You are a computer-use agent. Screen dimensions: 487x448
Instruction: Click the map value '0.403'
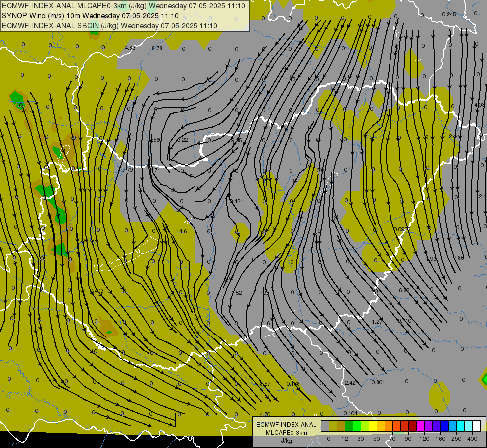pos(97,291)
